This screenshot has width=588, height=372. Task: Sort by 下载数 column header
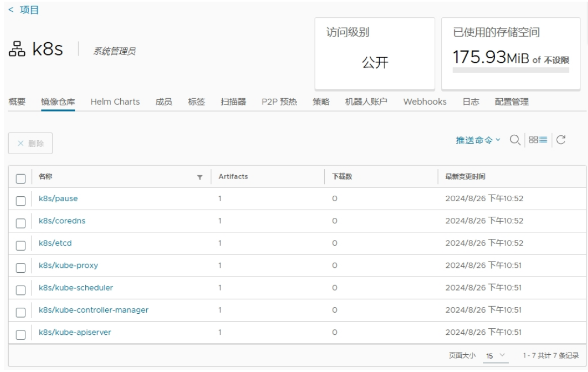(x=342, y=176)
